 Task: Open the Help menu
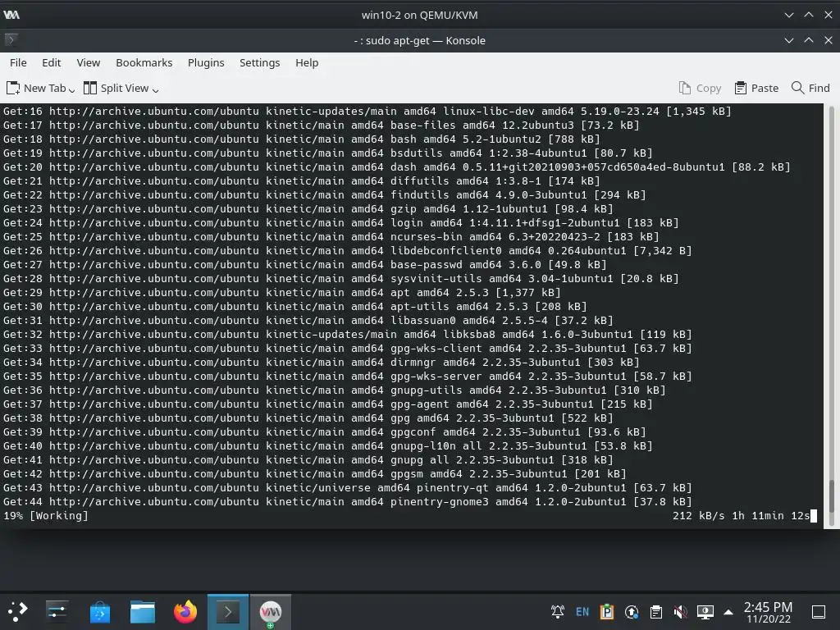tap(307, 62)
